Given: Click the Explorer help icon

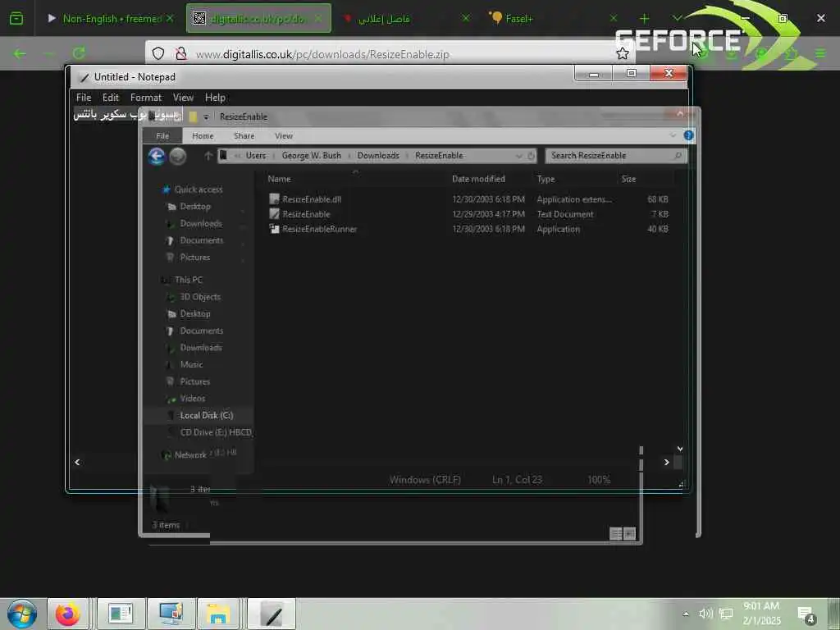Looking at the screenshot, I should (688, 135).
